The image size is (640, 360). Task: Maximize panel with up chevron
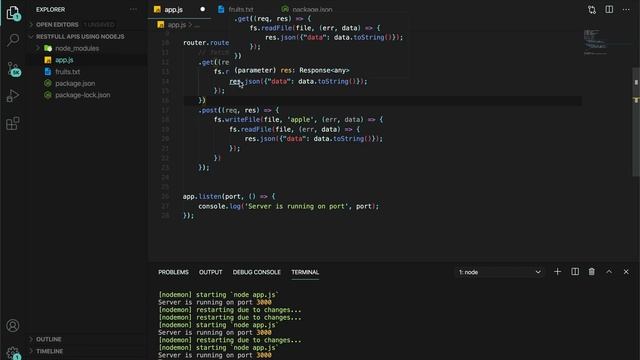(609, 272)
